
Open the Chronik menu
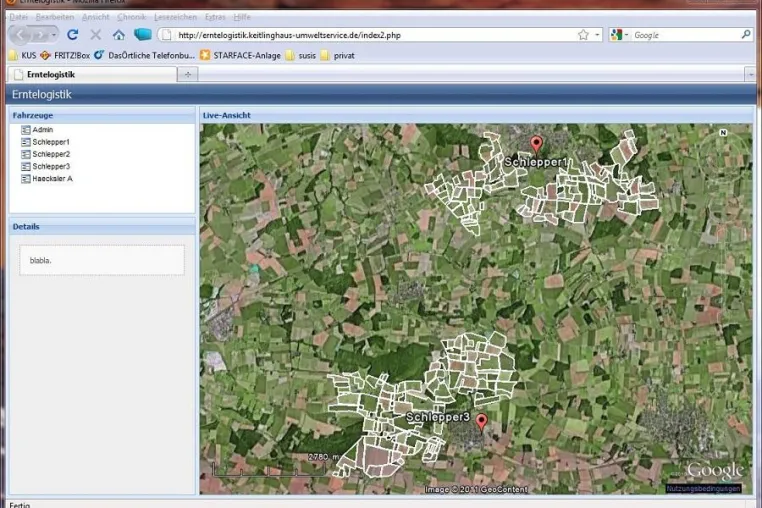(132, 17)
